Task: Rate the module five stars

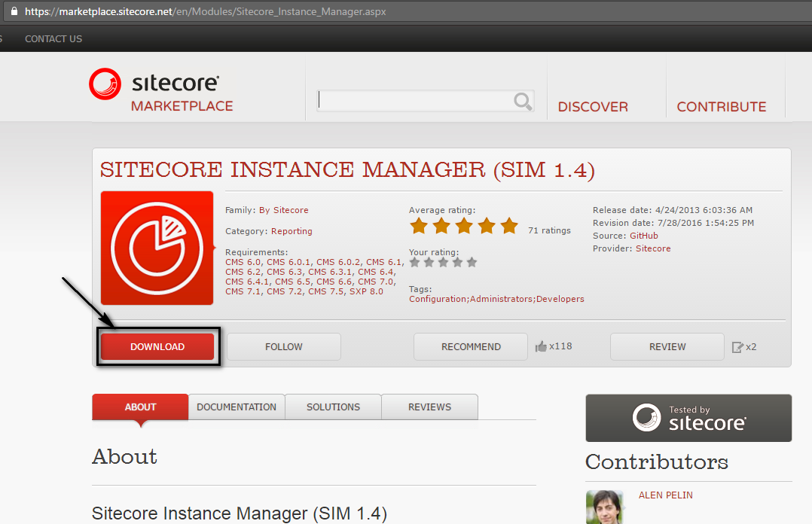Action: tap(472, 262)
